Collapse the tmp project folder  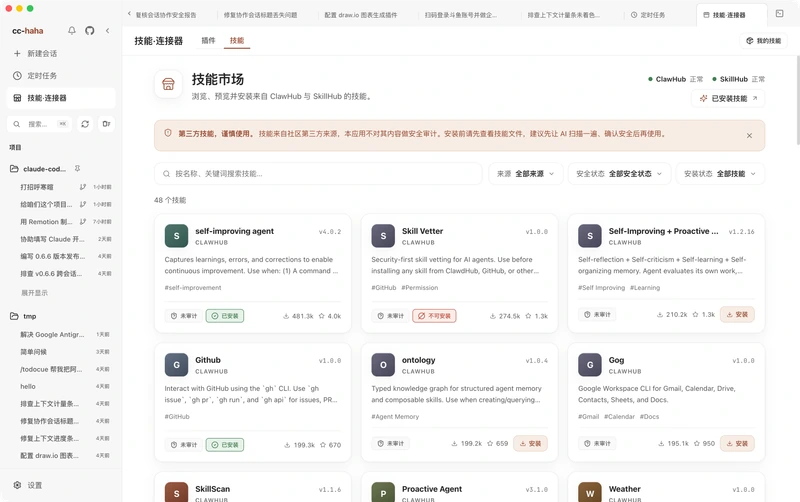14,316
